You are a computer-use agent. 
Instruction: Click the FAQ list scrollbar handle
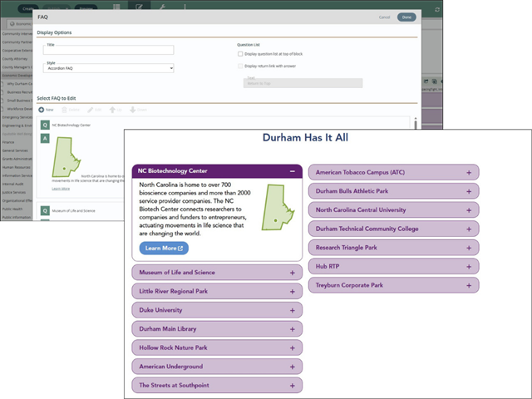416,123
